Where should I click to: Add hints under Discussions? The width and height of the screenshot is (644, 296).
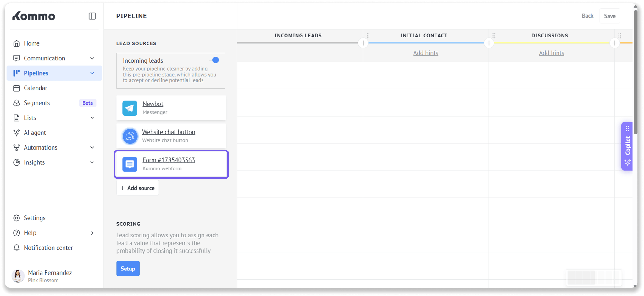coord(552,53)
